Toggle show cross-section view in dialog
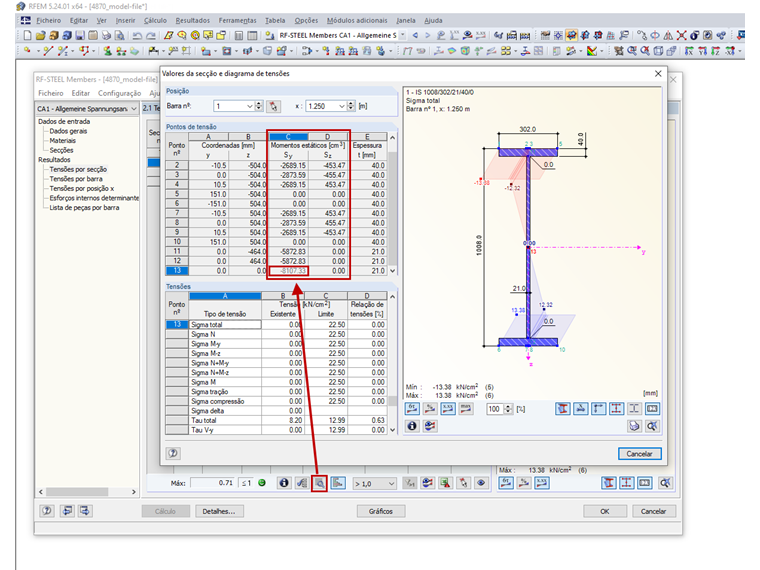This screenshot has width=760, height=570. click(563, 409)
